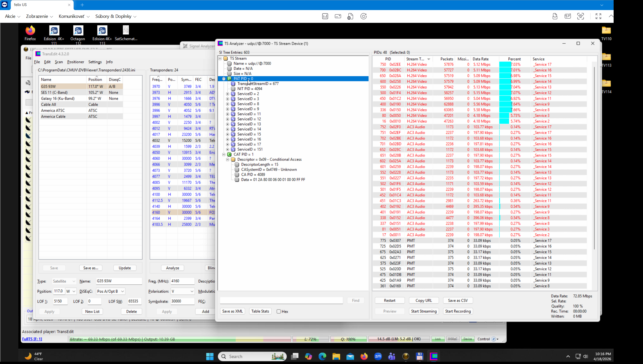The height and width of the screenshot is (364, 643).
Task: Click TransEdit icon in taskbar
Action: click(434, 356)
